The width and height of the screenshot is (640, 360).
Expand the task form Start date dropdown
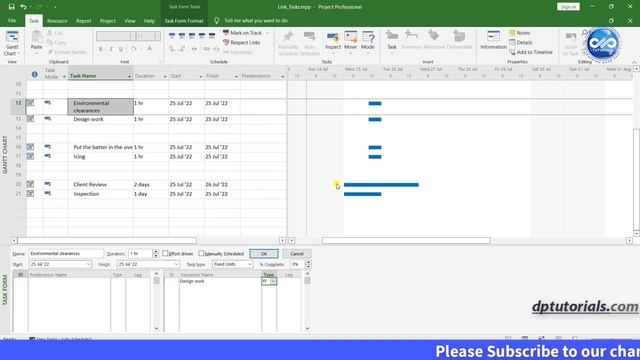pyautogui.click(x=88, y=264)
